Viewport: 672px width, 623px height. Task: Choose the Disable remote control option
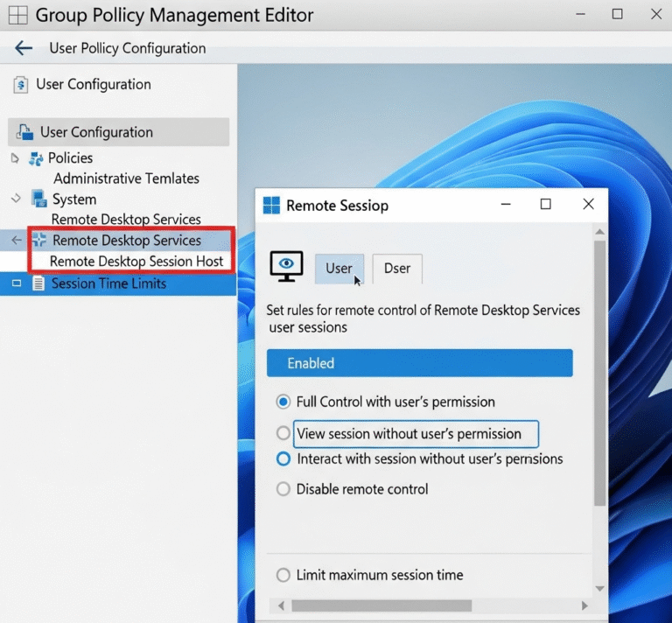pos(283,489)
